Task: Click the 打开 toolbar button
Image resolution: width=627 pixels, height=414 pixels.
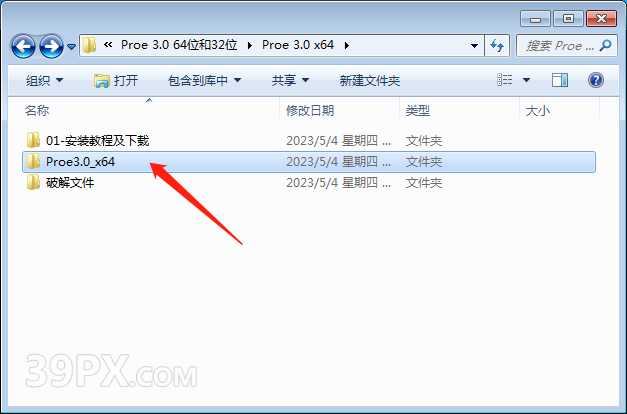Action: click(x=116, y=80)
